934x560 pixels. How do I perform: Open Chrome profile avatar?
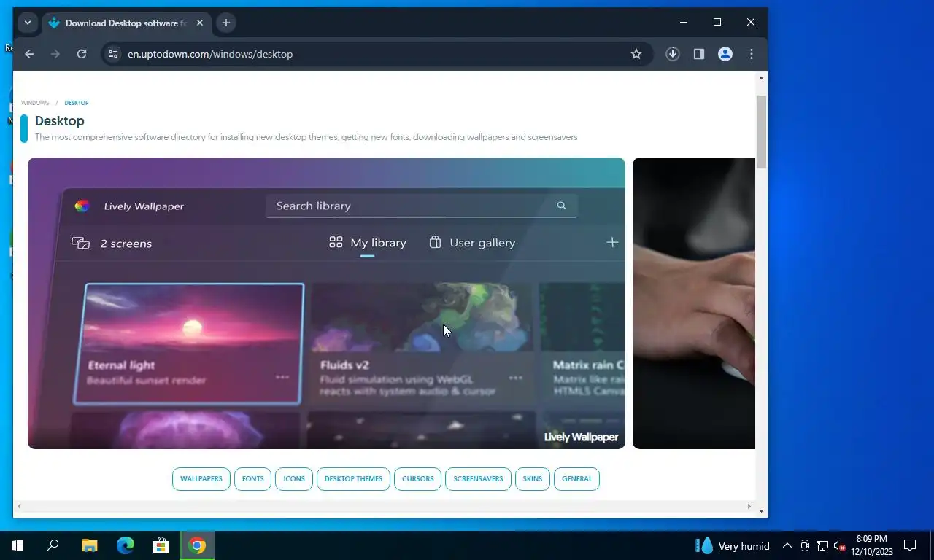pos(725,54)
